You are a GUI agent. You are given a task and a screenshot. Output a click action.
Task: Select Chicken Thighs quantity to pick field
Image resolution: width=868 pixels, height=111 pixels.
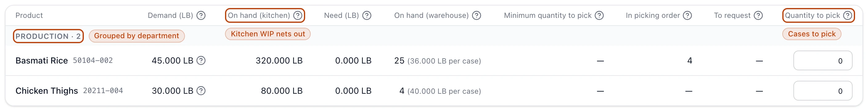822,91
